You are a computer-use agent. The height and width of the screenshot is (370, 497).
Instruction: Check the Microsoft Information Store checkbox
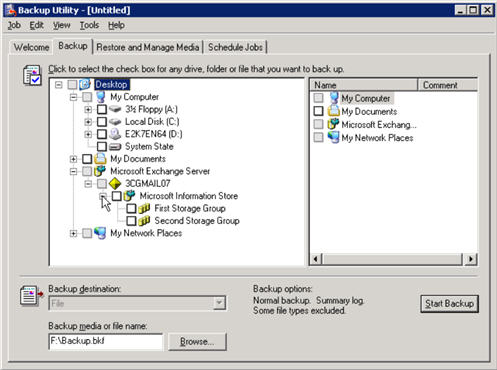pos(116,196)
